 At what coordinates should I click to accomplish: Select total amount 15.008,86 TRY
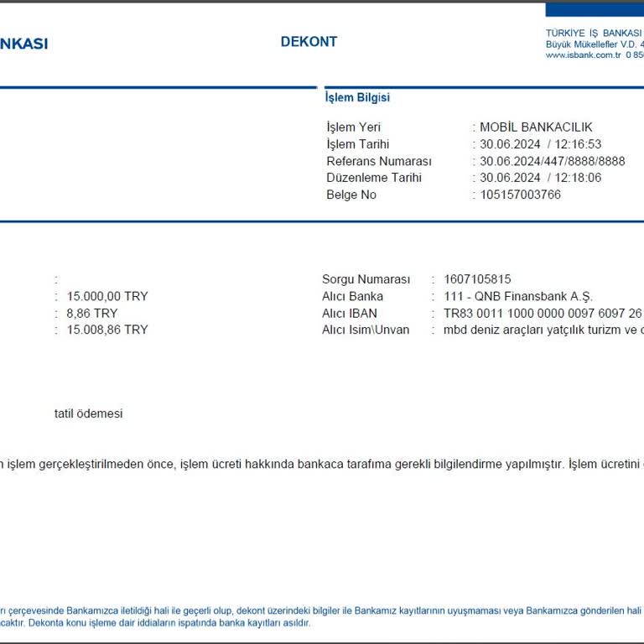[x=107, y=330]
